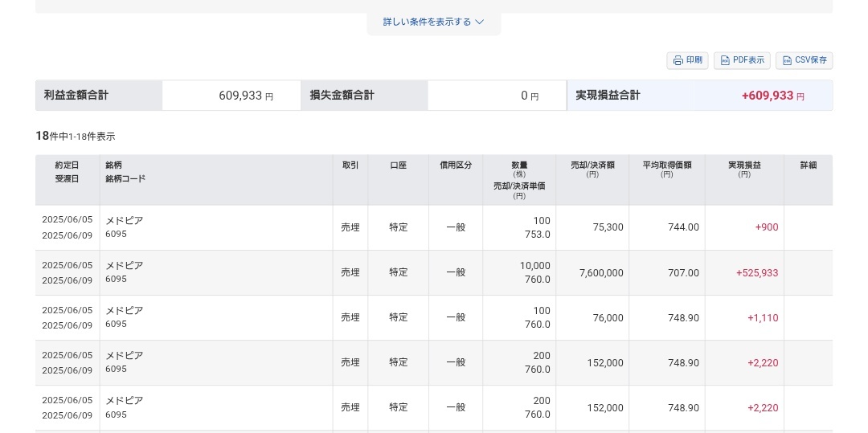Select the メドピア row with +900 profit
This screenshot has width=868, height=433.
(434, 227)
